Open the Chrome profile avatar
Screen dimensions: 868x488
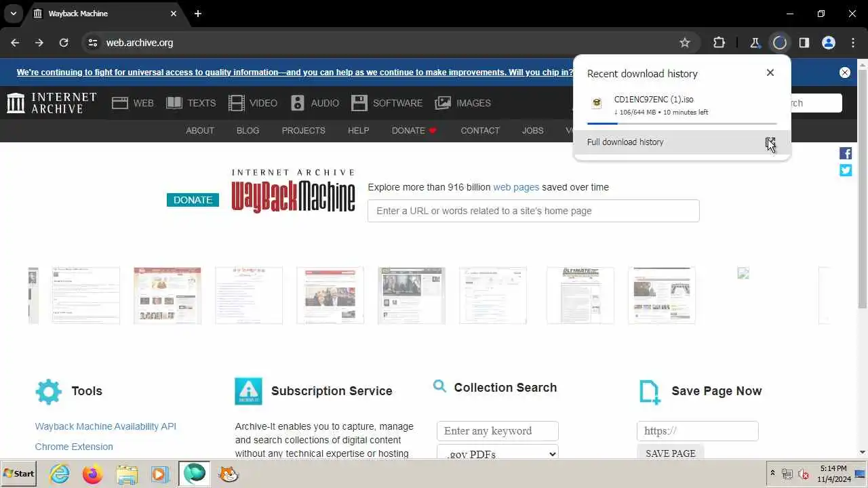pyautogui.click(x=829, y=43)
